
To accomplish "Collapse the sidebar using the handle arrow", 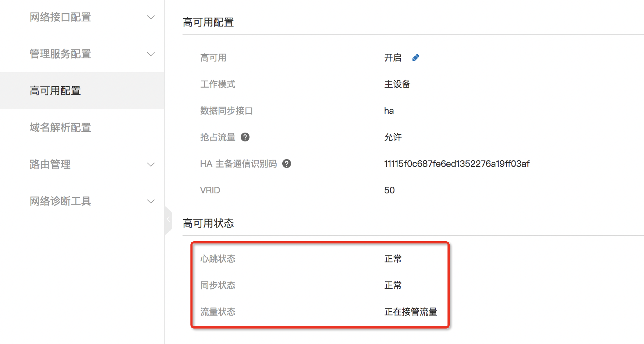I will (x=168, y=220).
